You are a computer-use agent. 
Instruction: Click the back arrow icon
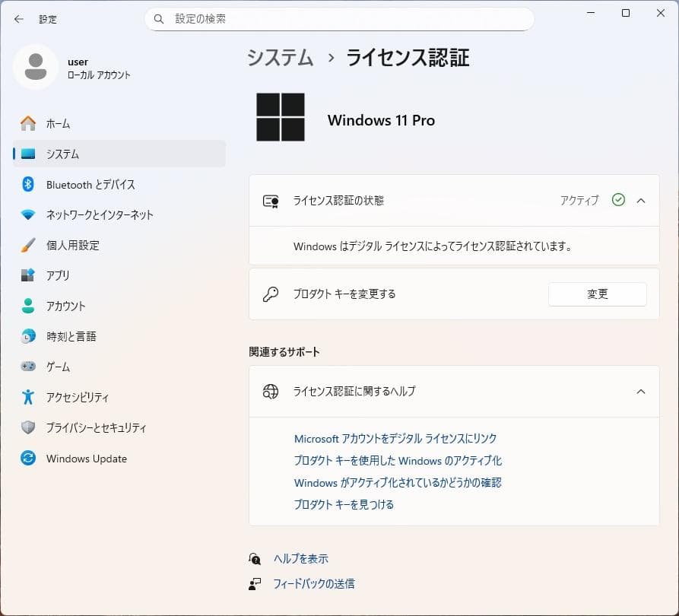click(18, 19)
